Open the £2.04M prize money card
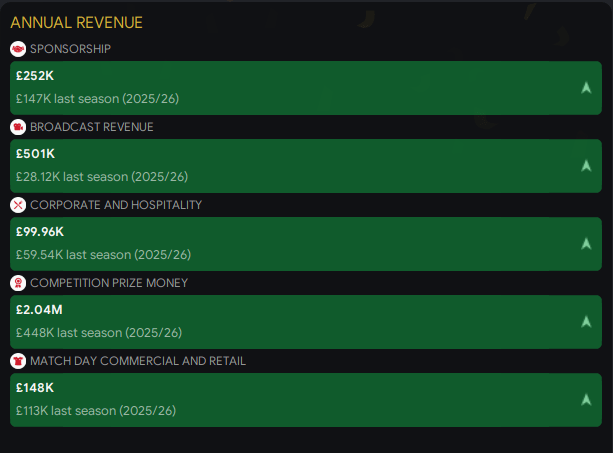Viewport: 613px width, 453px height. click(300, 322)
